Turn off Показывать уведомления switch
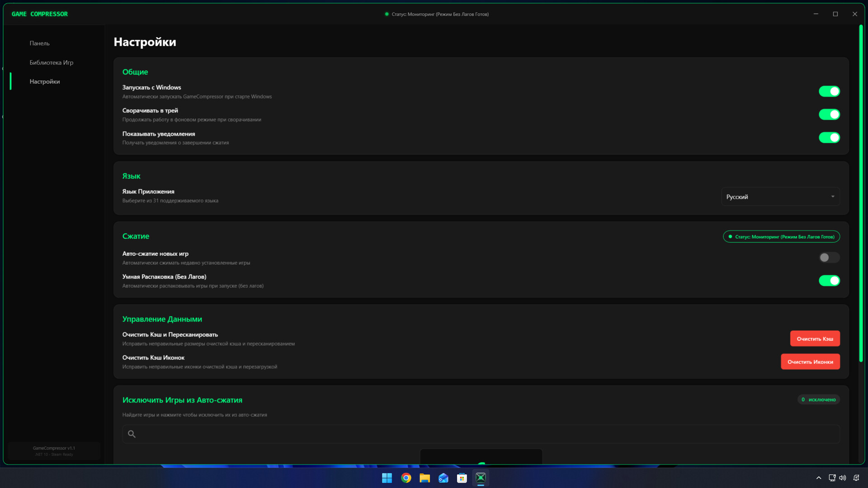Screen dimensions: 868x488 coord(829,137)
